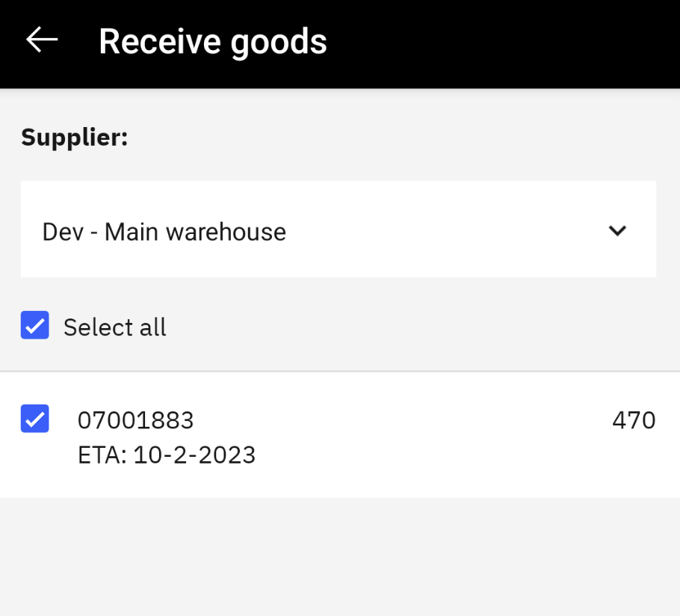
Task: Toggle the checkmark next to Select all
Action: coord(35,326)
